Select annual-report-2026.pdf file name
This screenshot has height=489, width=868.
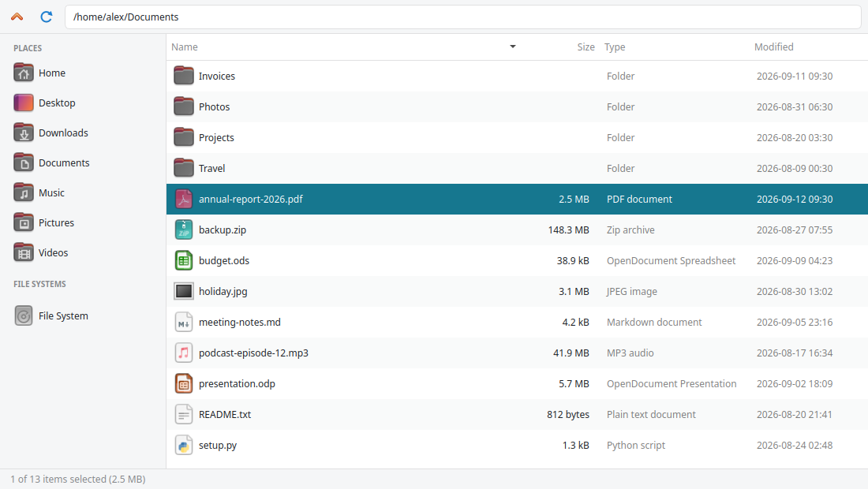(251, 199)
